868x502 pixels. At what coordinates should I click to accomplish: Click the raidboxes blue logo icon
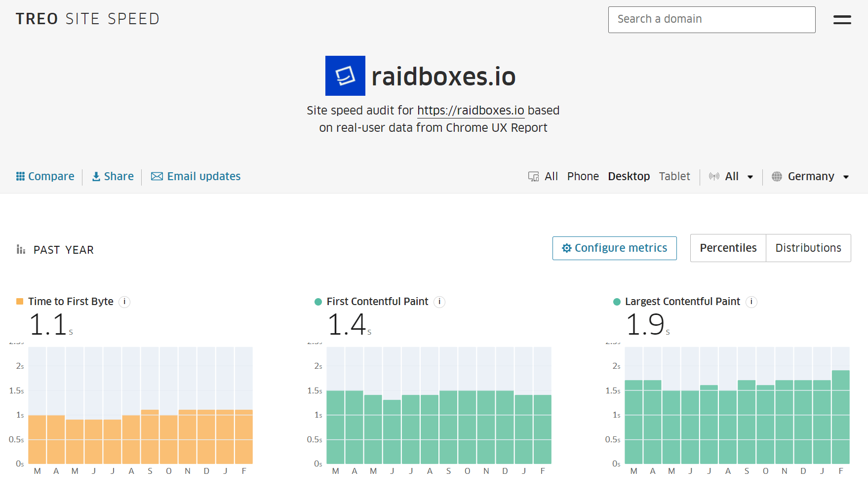pyautogui.click(x=345, y=76)
